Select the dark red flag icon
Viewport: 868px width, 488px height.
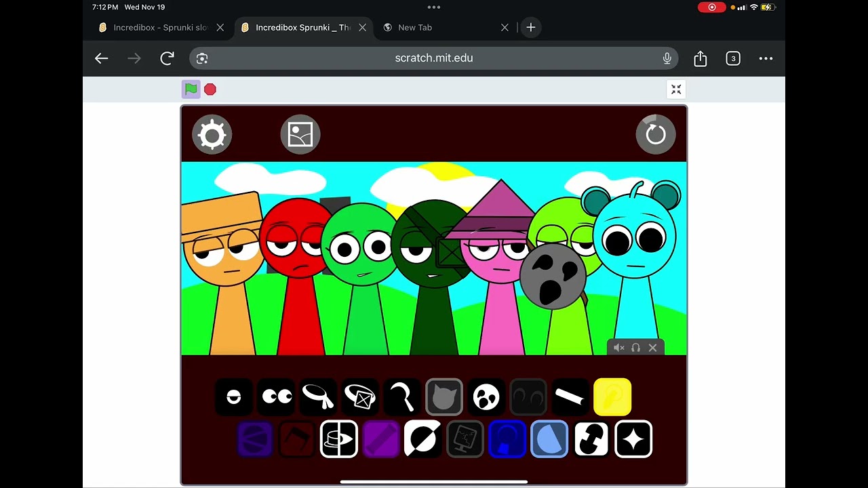[x=297, y=439]
